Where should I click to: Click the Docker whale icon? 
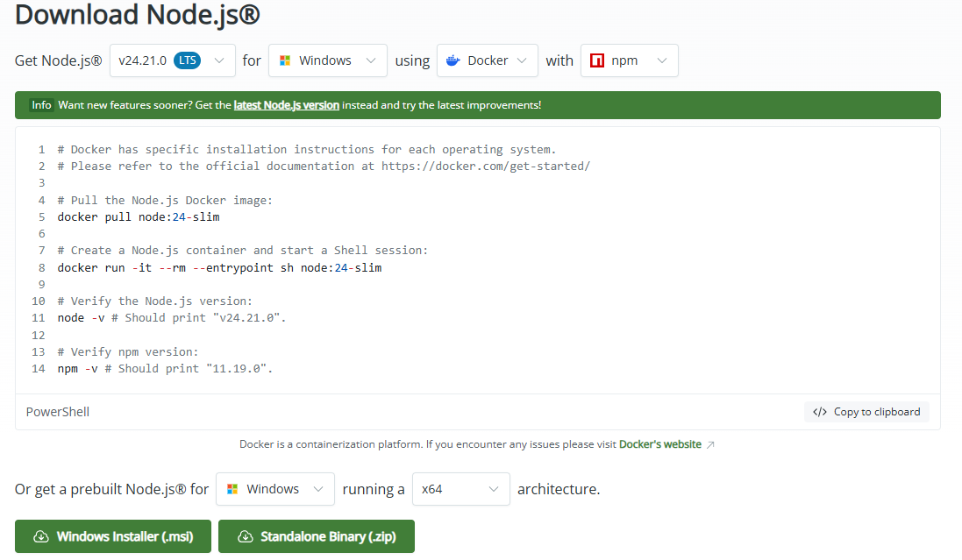click(x=452, y=60)
